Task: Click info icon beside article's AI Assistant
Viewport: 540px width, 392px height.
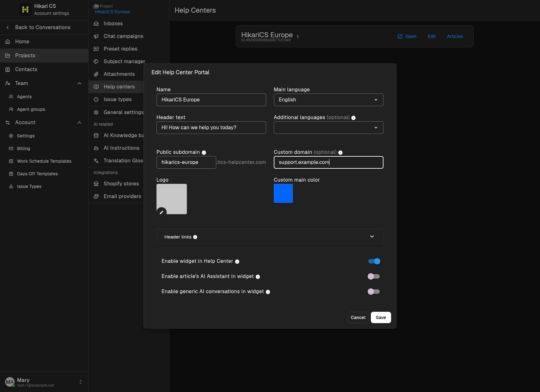Action: (x=258, y=277)
